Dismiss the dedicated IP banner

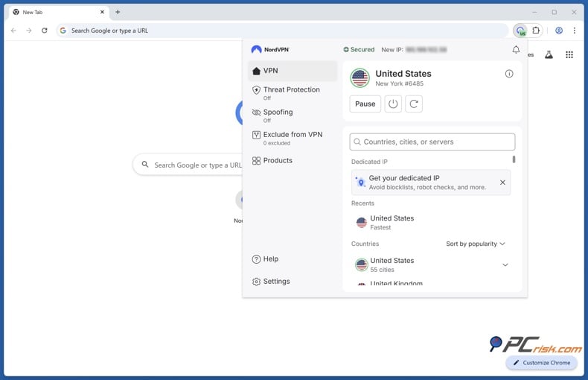point(502,182)
